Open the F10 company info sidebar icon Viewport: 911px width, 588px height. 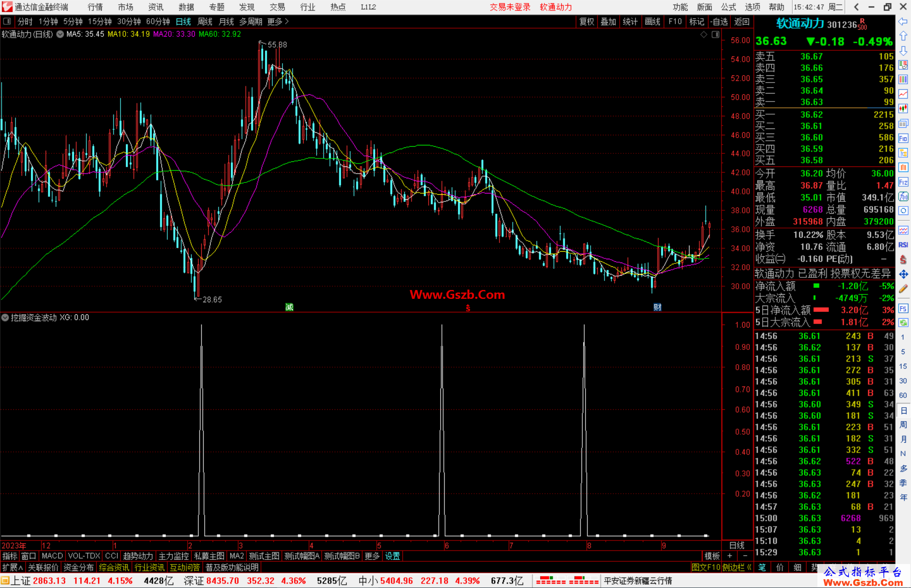coord(903,138)
